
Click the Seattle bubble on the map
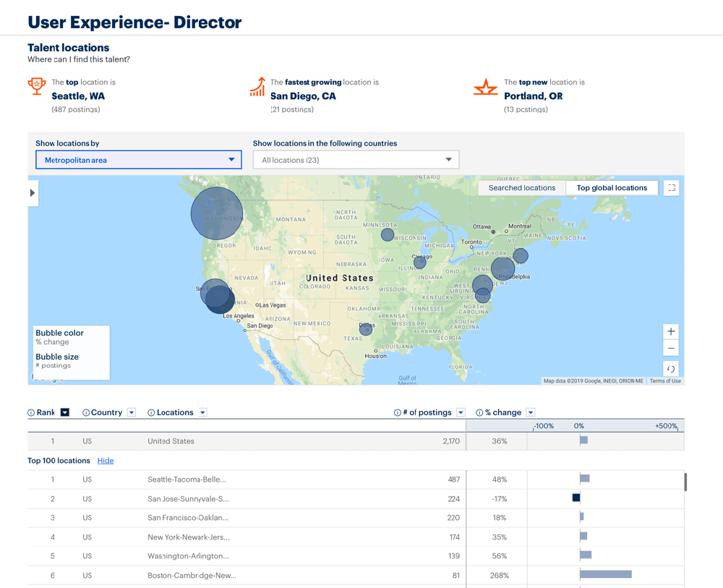[x=216, y=213]
